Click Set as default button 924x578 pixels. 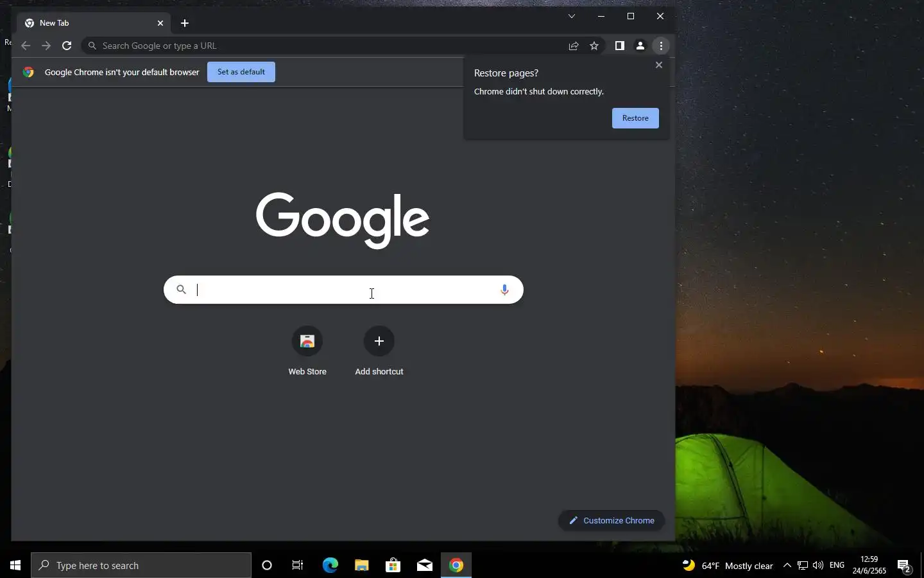point(241,72)
